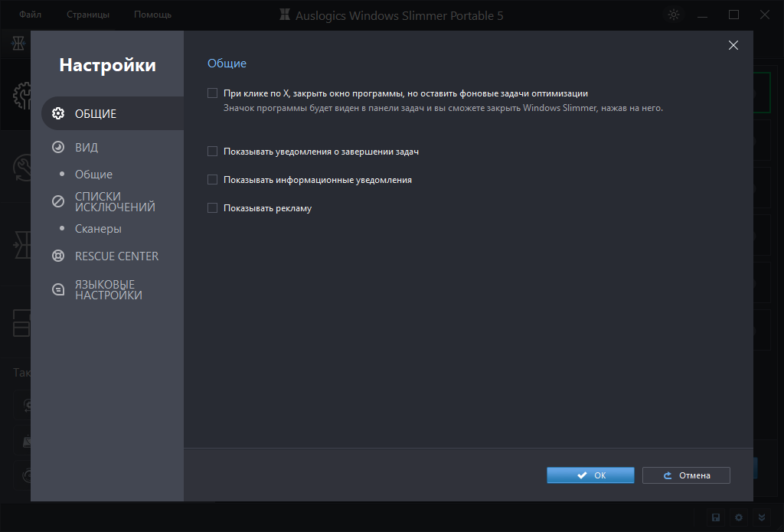Expand the double-chevron panel at bottom right
Screen dimensions: 784x532
click(761, 517)
